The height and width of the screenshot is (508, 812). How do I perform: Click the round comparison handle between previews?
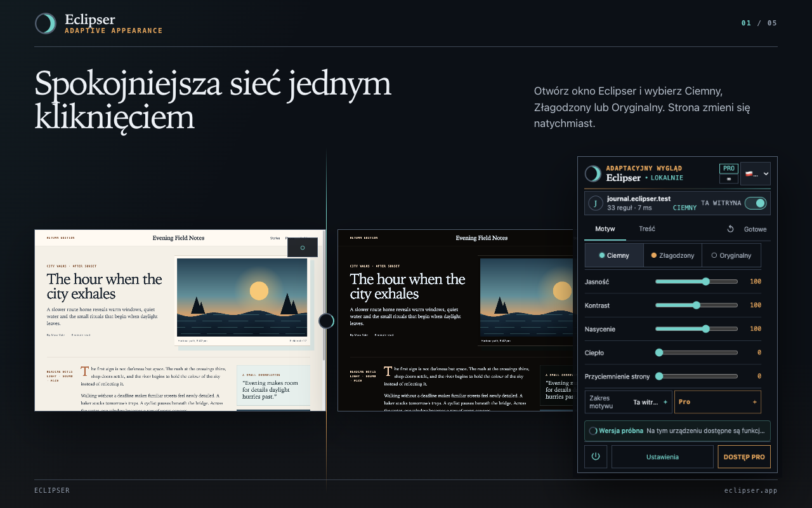click(x=326, y=321)
